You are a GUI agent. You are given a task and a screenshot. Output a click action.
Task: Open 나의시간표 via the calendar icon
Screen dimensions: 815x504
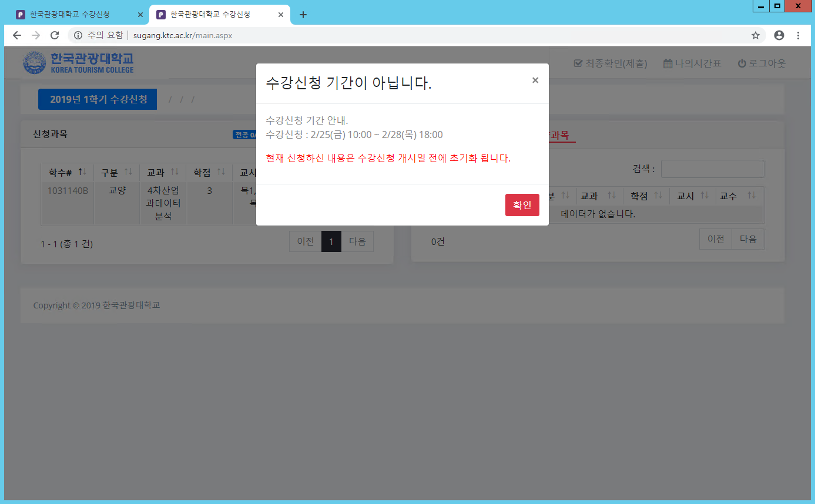pyautogui.click(x=669, y=63)
